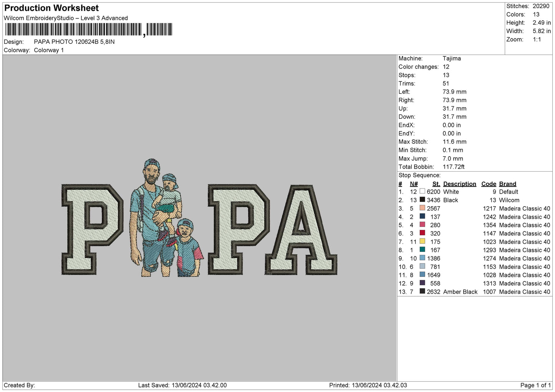
Task: Click the Stitches value 20290
Action: (541, 6)
